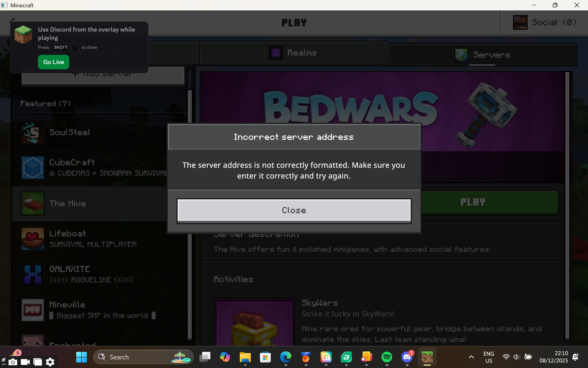588x368 pixels.
Task: Close the incorrect server address dialog
Action: [x=294, y=210]
